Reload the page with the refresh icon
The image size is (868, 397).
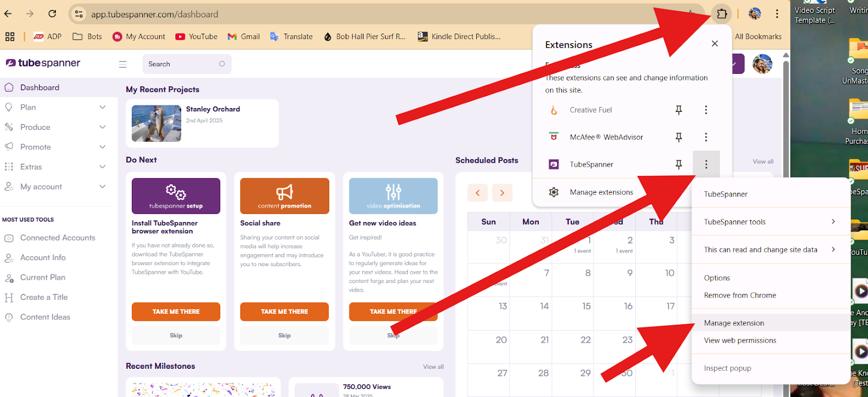[x=52, y=14]
